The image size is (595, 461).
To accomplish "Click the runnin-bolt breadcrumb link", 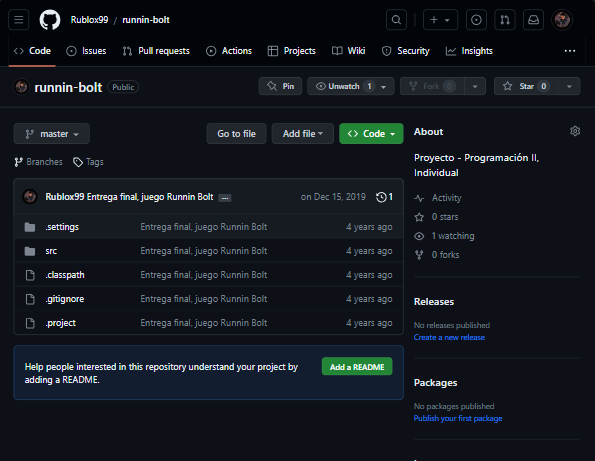I will [146, 20].
